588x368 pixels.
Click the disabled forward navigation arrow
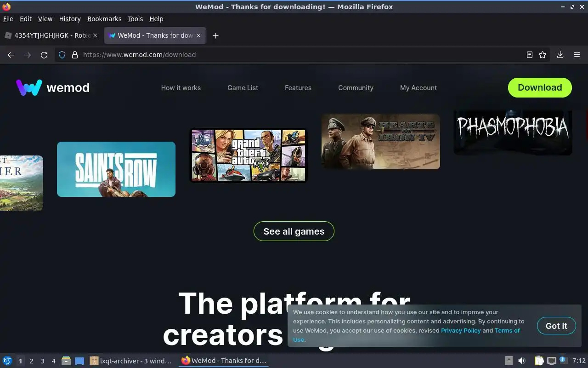click(28, 55)
